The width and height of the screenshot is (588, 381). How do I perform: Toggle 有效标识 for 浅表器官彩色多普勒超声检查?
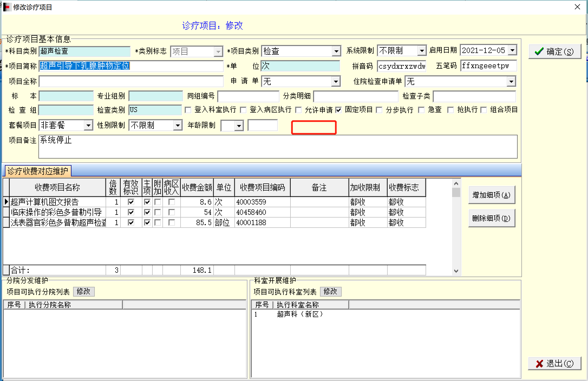tap(131, 223)
